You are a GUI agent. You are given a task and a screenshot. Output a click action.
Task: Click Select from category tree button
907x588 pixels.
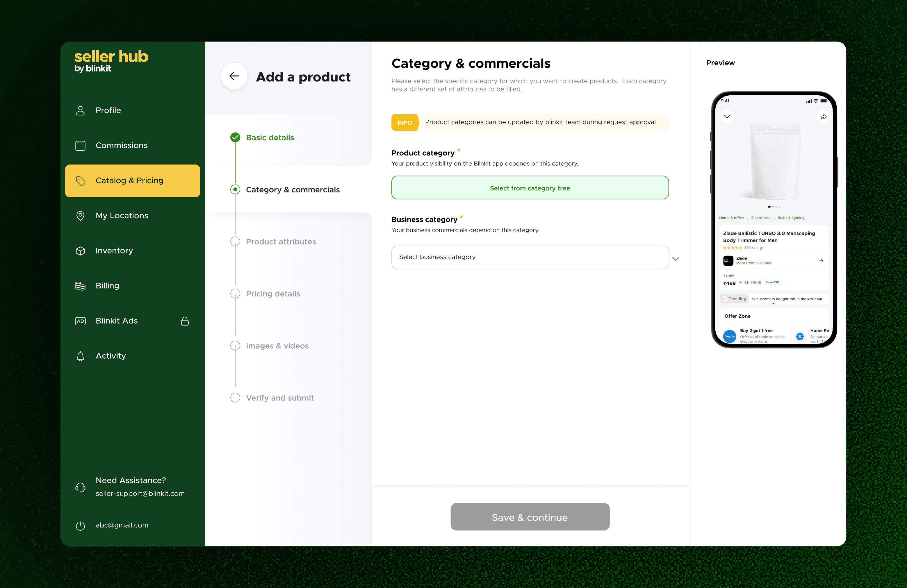530,188
